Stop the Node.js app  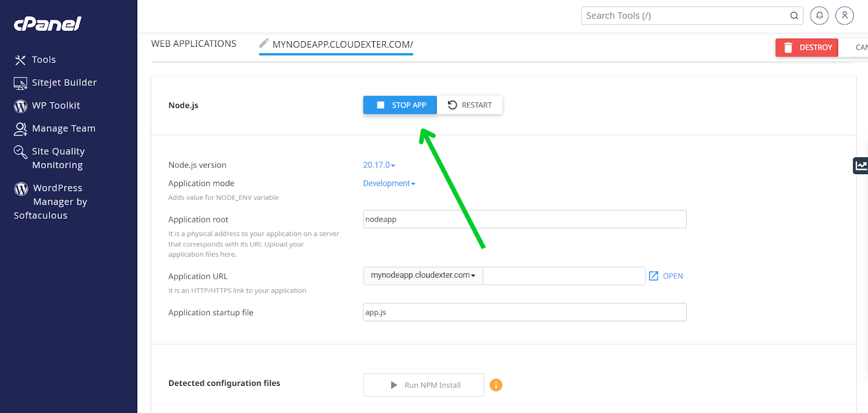pos(400,105)
